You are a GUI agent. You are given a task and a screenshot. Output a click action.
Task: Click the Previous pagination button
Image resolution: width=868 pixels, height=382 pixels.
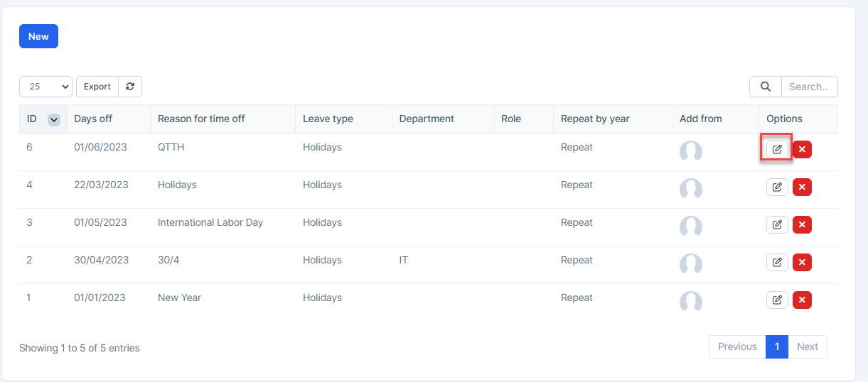click(737, 346)
